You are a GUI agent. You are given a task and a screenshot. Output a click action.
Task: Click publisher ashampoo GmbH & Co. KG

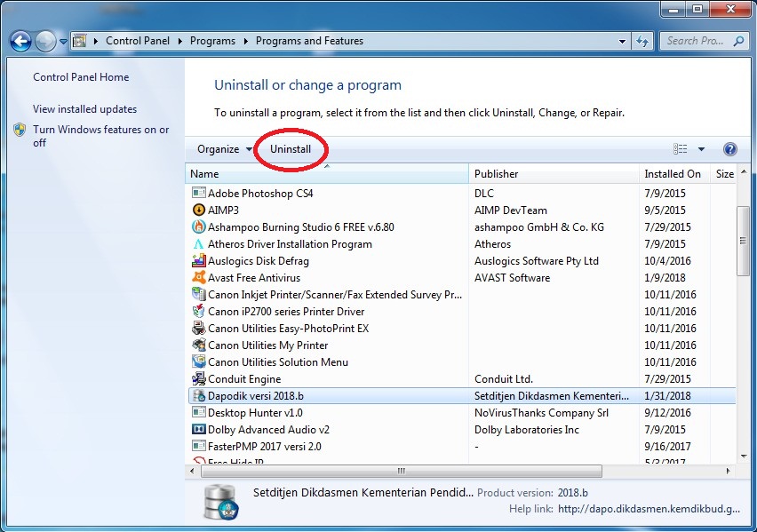click(x=538, y=226)
